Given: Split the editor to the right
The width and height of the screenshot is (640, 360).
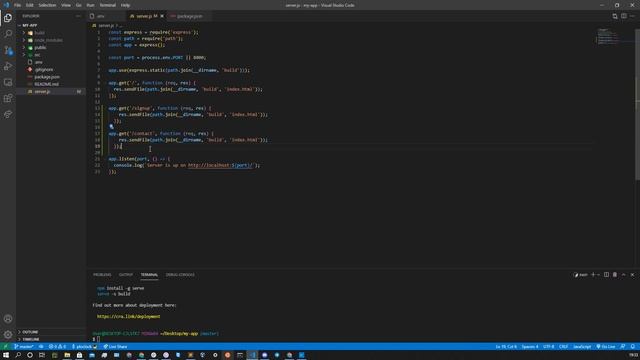Looking at the screenshot, I should point(624,16).
